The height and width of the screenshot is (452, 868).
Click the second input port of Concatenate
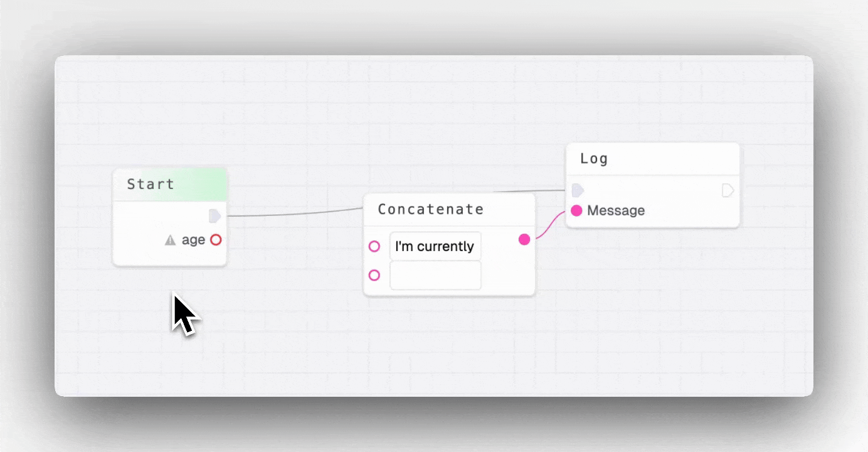coord(374,275)
